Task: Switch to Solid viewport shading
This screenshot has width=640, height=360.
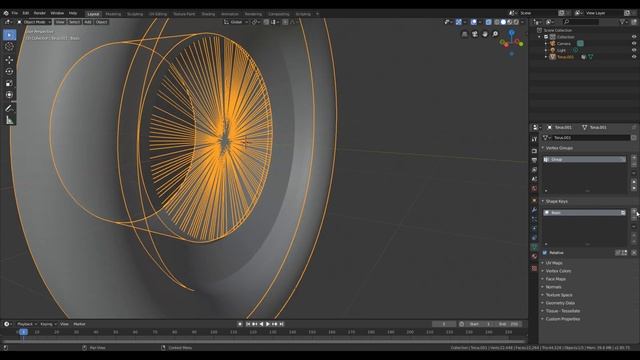Action: [503, 22]
